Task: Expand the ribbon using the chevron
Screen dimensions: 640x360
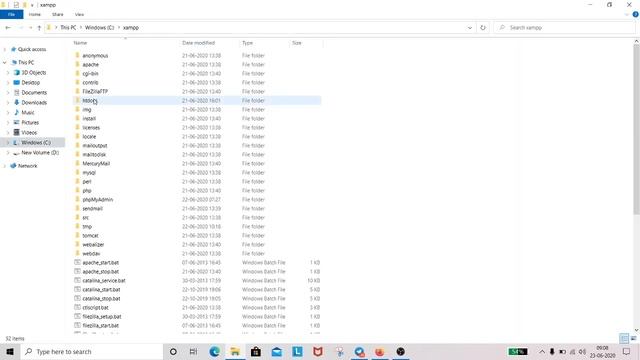Action: pos(627,14)
